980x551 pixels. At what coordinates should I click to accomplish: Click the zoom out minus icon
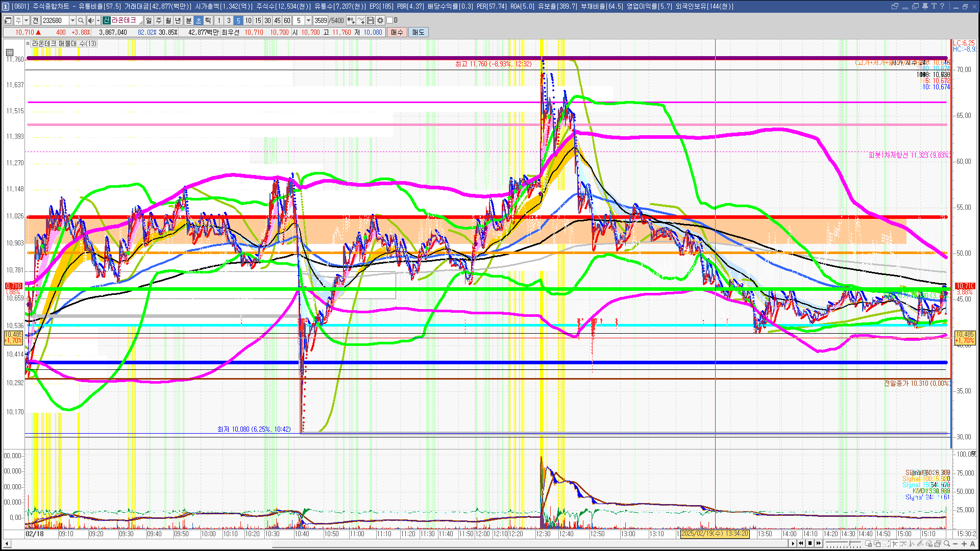[955, 544]
